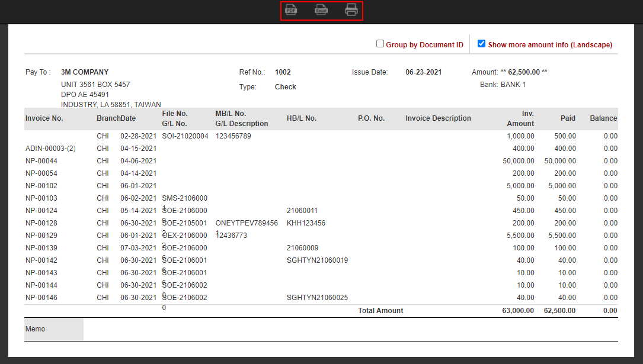Uncheck Show more amount info (Landscape)
The width and height of the screenshot is (643, 364).
481,44
